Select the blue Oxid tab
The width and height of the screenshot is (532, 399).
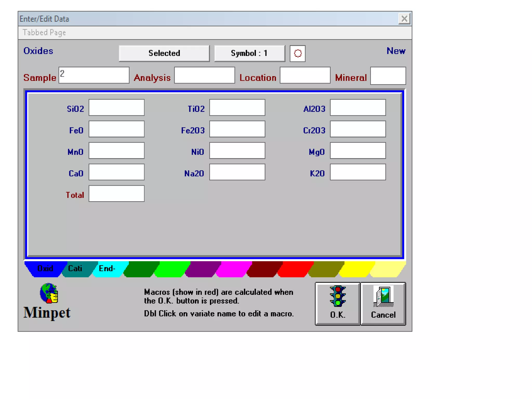click(x=45, y=269)
